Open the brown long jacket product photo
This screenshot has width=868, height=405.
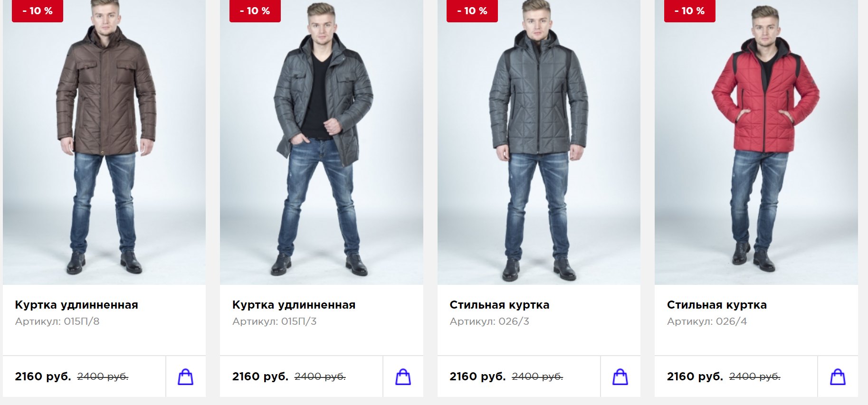point(104,142)
